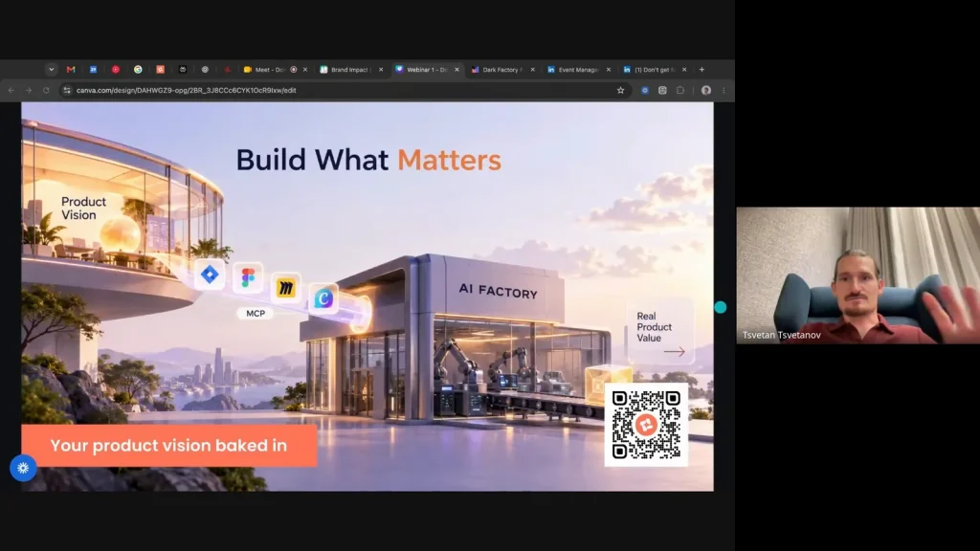
Task: Click the Canva C icon on the slide
Action: pyautogui.click(x=323, y=298)
